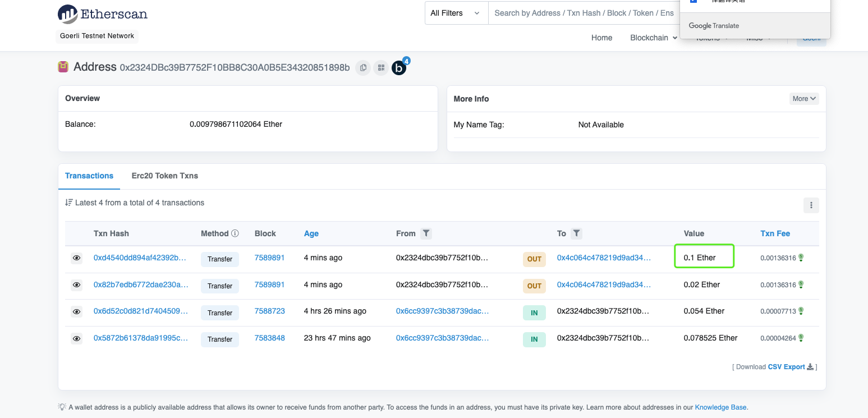Click the Goerli Testnet Network label
The image size is (868, 418).
(97, 36)
